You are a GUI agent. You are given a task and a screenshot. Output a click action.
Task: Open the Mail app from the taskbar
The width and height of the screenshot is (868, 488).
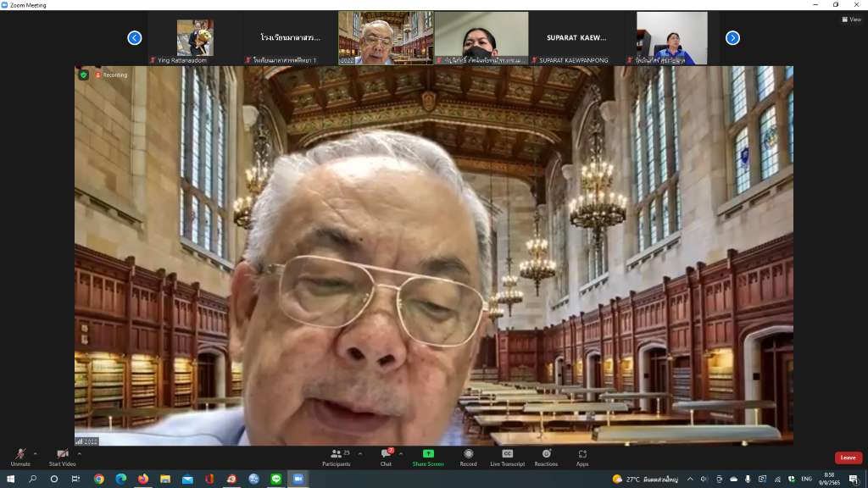point(187,479)
